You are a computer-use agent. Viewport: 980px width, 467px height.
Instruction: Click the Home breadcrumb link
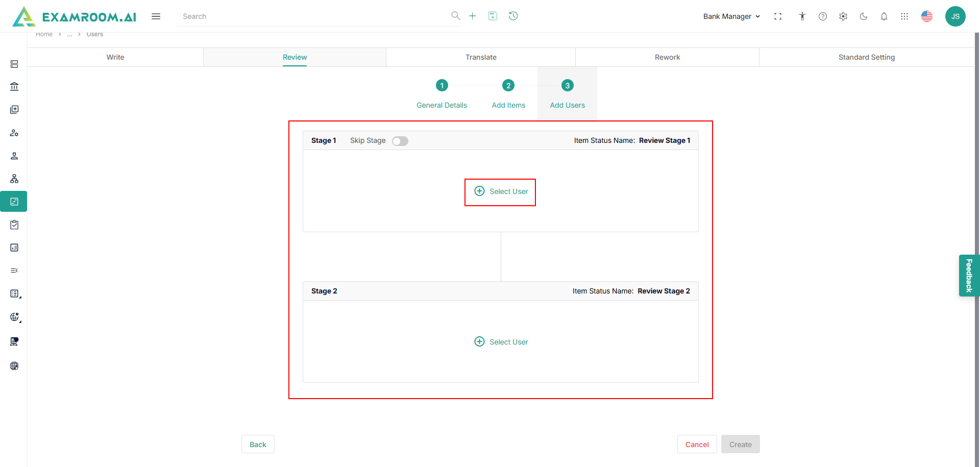click(x=44, y=34)
